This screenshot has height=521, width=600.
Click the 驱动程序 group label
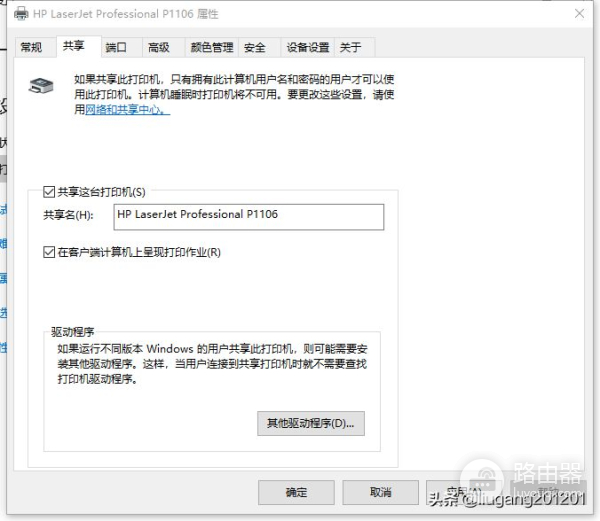[x=73, y=332]
